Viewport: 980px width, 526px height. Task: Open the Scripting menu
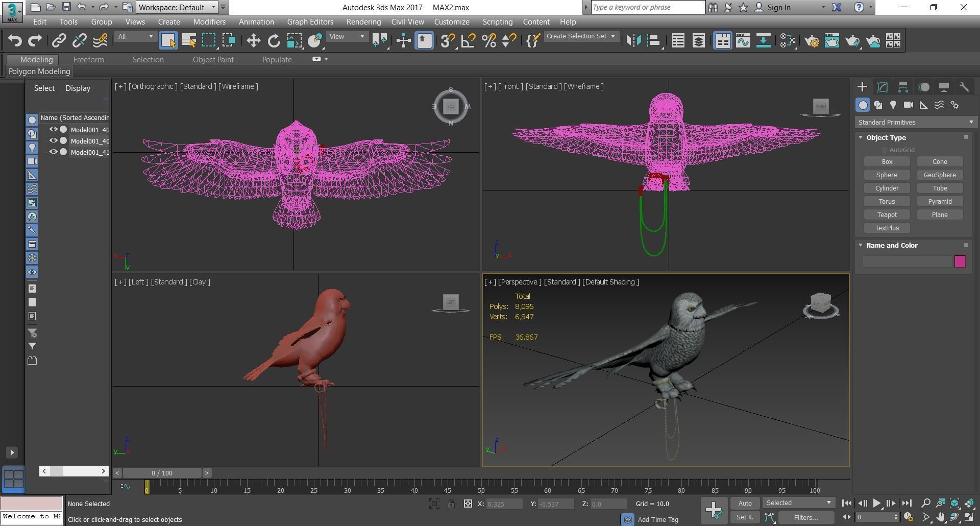coord(497,22)
